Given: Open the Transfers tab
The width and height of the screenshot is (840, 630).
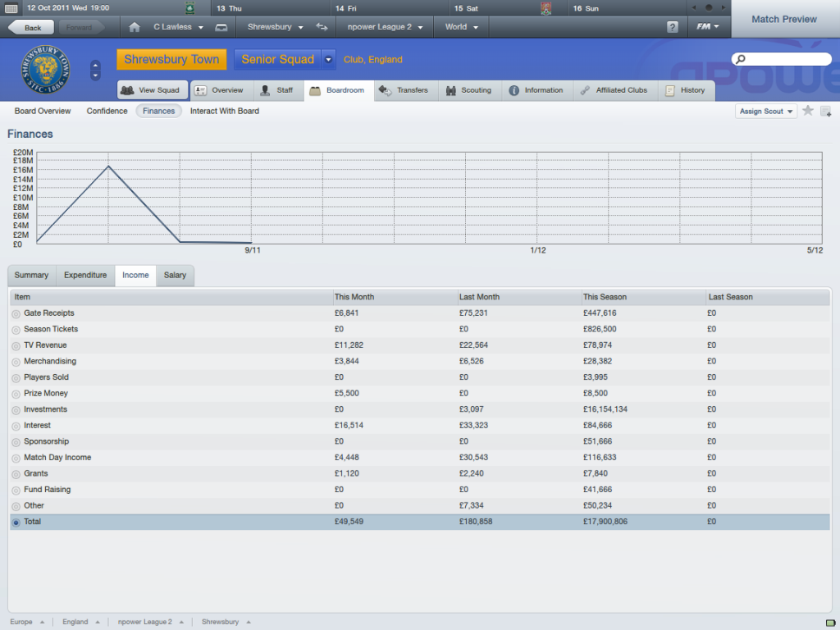Looking at the screenshot, I should [405, 90].
